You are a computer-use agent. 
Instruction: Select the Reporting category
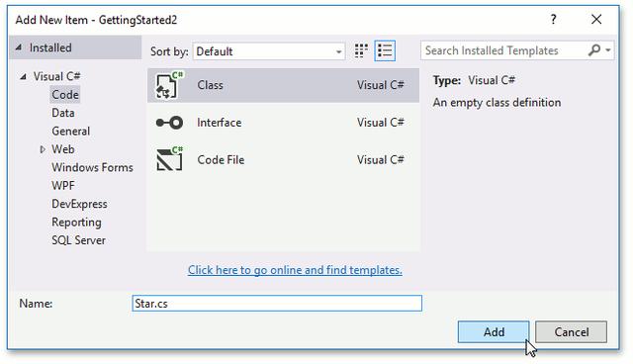[x=76, y=223]
